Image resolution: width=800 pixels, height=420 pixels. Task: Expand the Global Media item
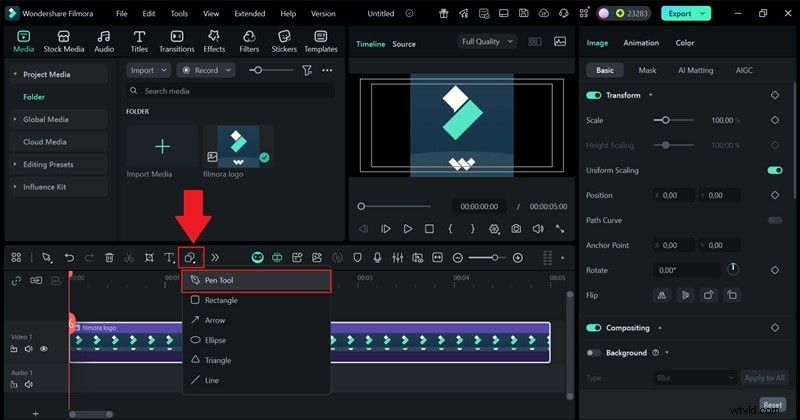click(15, 119)
